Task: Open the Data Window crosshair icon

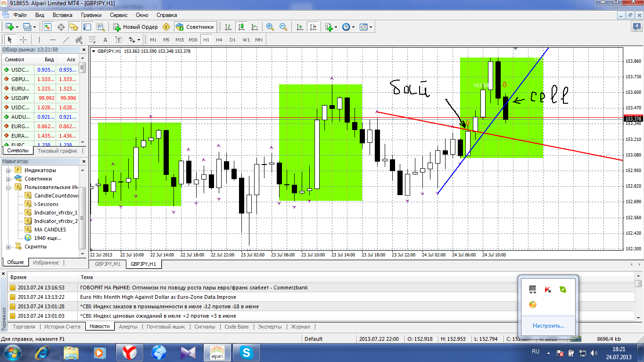Action: [x=61, y=27]
